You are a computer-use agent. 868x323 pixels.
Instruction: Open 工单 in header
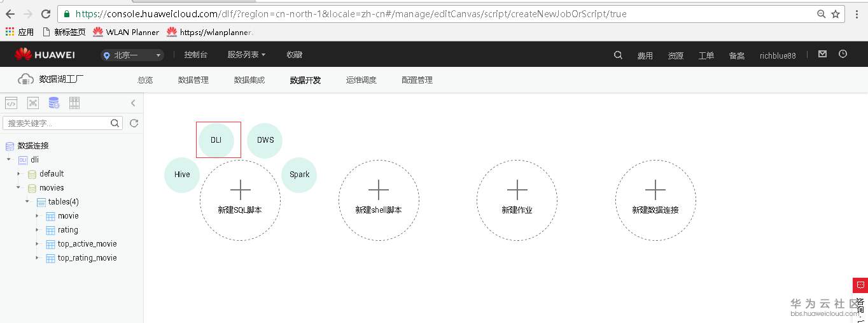tap(706, 56)
